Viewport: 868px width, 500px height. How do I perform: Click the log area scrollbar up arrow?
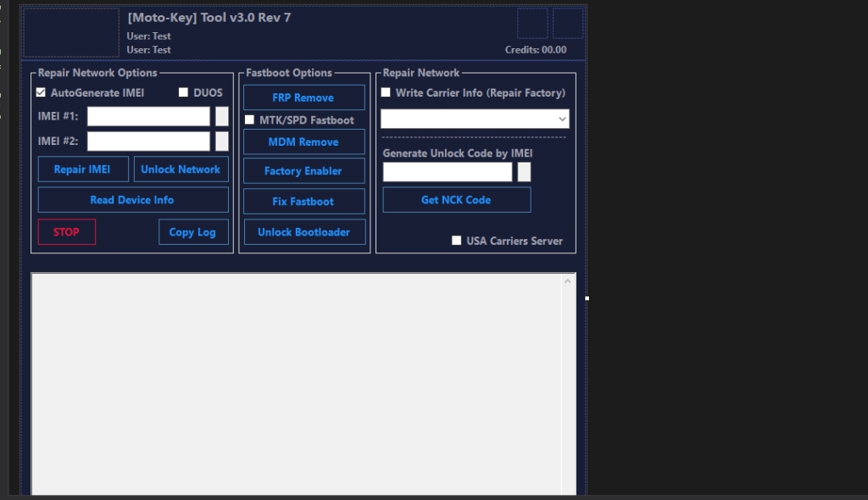click(569, 282)
